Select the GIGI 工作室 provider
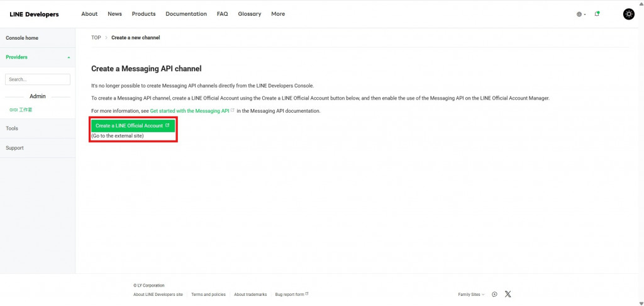Image resolution: width=644 pixels, height=306 pixels. click(x=21, y=110)
